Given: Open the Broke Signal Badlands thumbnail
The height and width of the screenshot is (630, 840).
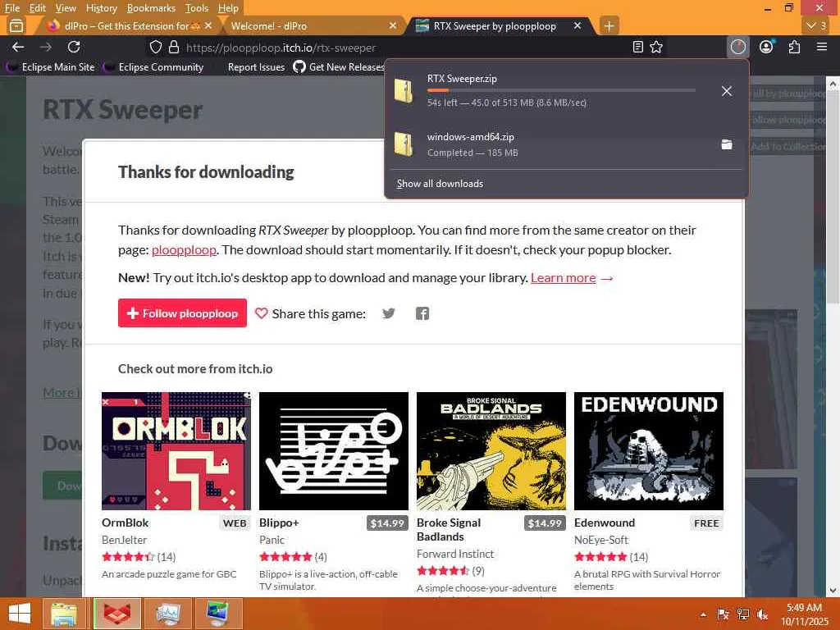Looking at the screenshot, I should (x=491, y=451).
